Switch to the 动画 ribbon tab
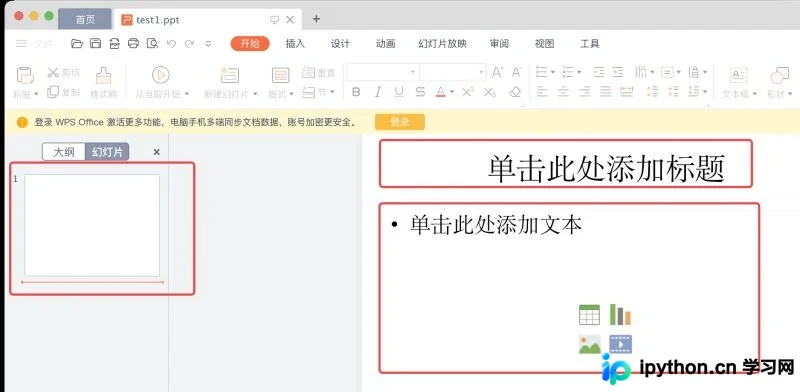The width and height of the screenshot is (800, 392). tap(385, 44)
